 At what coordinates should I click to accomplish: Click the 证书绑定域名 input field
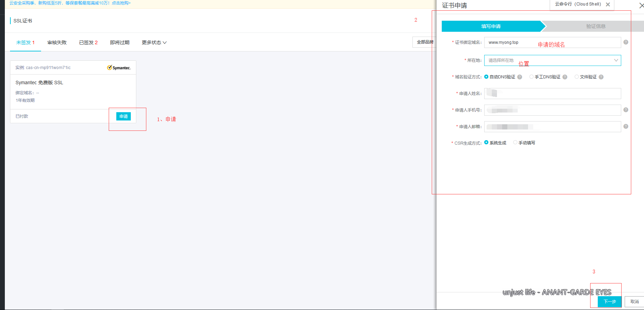click(x=553, y=42)
